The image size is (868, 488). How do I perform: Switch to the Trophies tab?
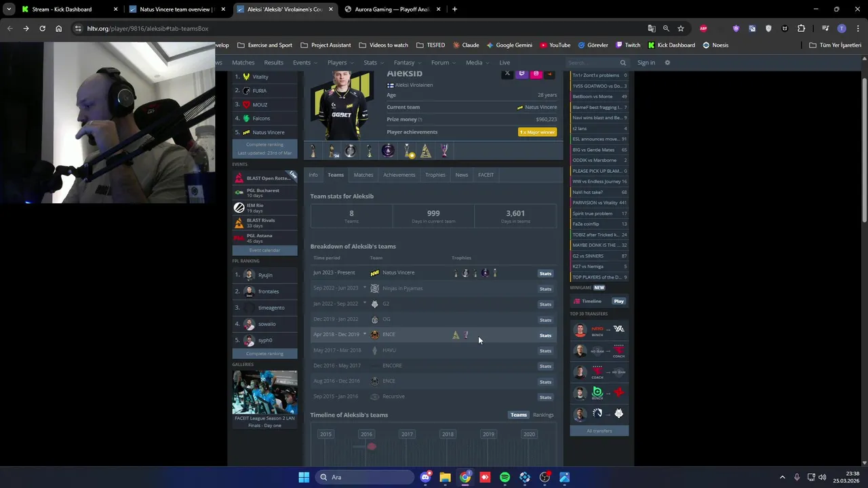(435, 175)
